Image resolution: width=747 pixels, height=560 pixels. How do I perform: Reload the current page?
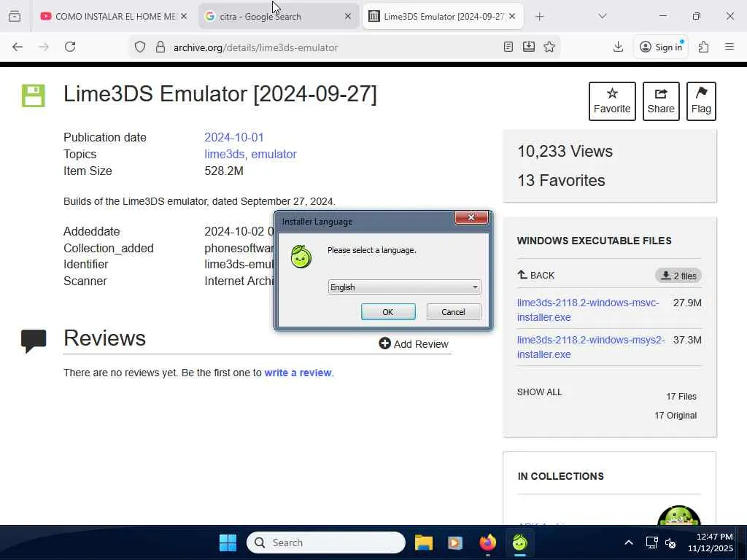[x=70, y=47]
